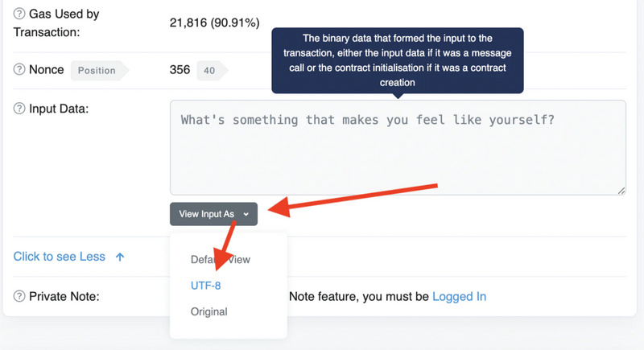644x350 pixels.
Task: Click the dark tooltip about binary input data
Action: pos(398,60)
